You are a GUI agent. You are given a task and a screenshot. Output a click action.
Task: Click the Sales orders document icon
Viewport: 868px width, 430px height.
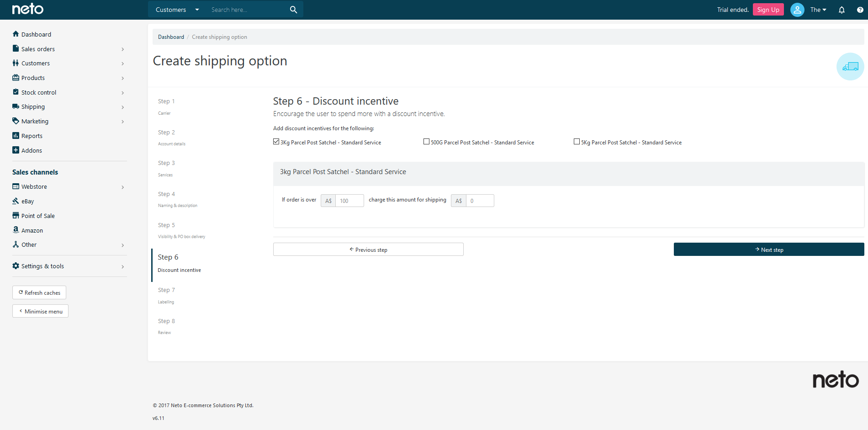pos(16,48)
